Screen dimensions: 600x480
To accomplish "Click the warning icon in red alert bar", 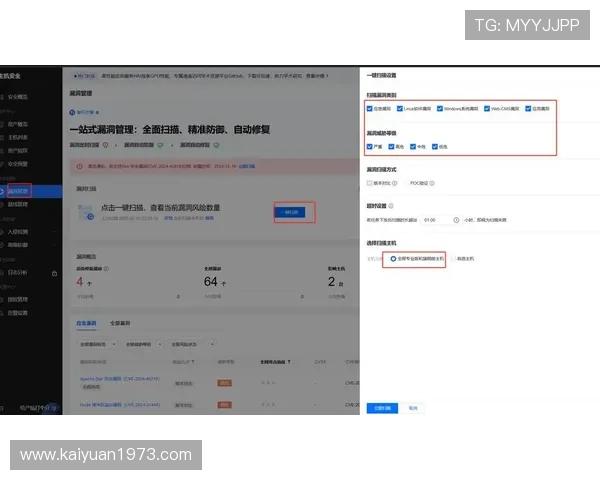I will tap(79, 167).
